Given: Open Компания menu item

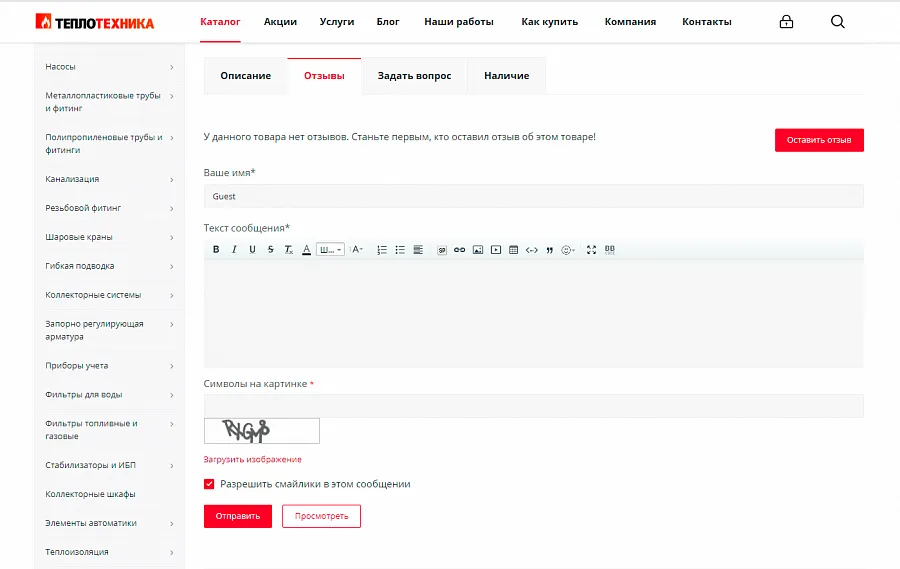Looking at the screenshot, I should pos(630,22).
